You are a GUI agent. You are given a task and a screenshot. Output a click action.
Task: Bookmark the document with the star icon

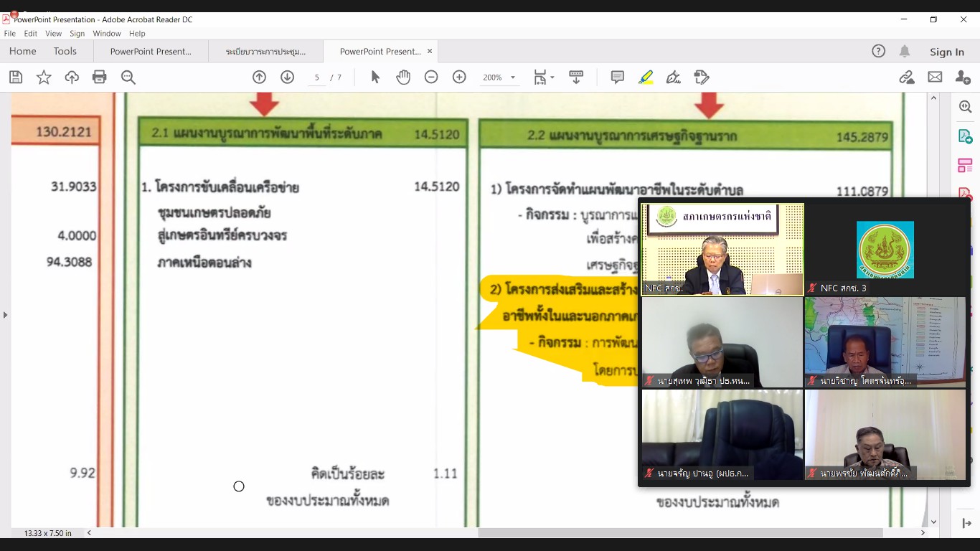pyautogui.click(x=44, y=77)
